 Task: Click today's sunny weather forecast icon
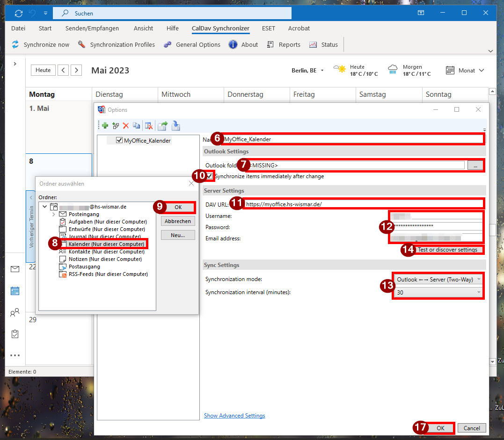340,68
